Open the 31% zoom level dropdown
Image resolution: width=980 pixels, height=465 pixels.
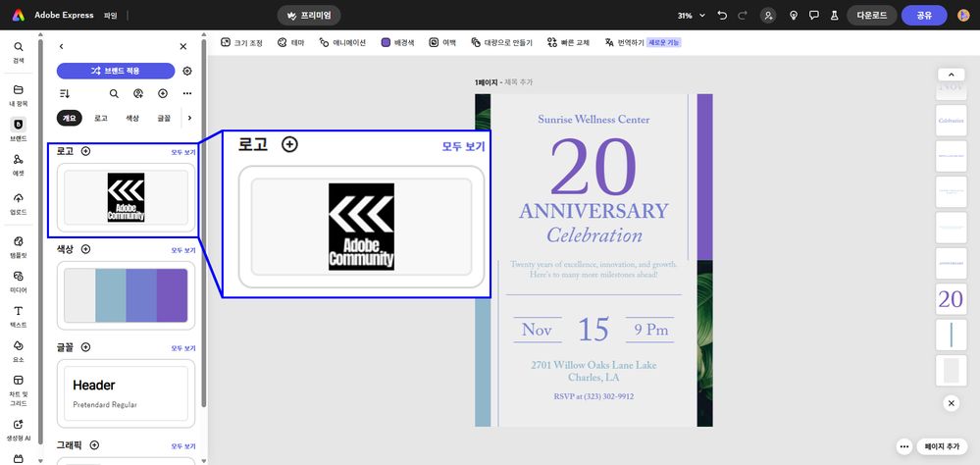pos(691,16)
